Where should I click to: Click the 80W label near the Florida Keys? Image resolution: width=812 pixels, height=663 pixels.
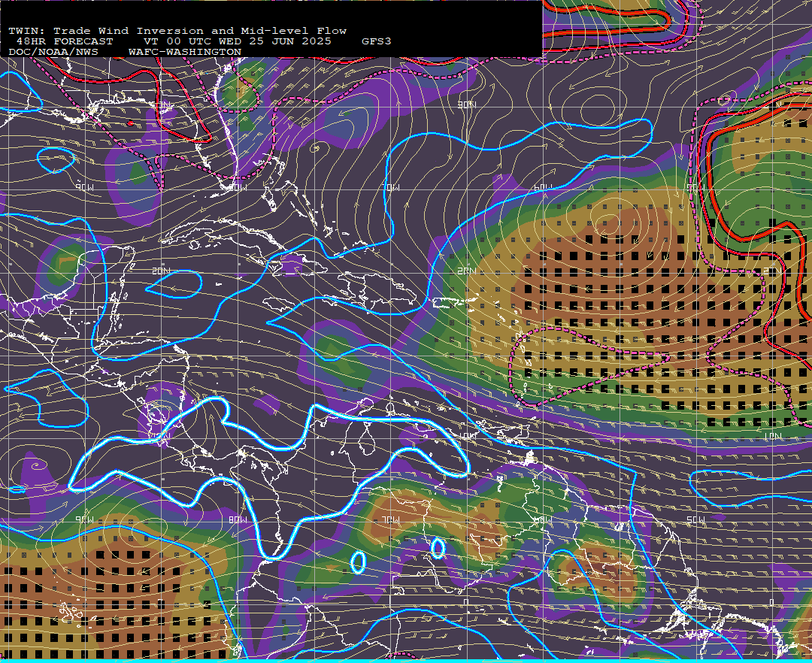[x=238, y=187]
